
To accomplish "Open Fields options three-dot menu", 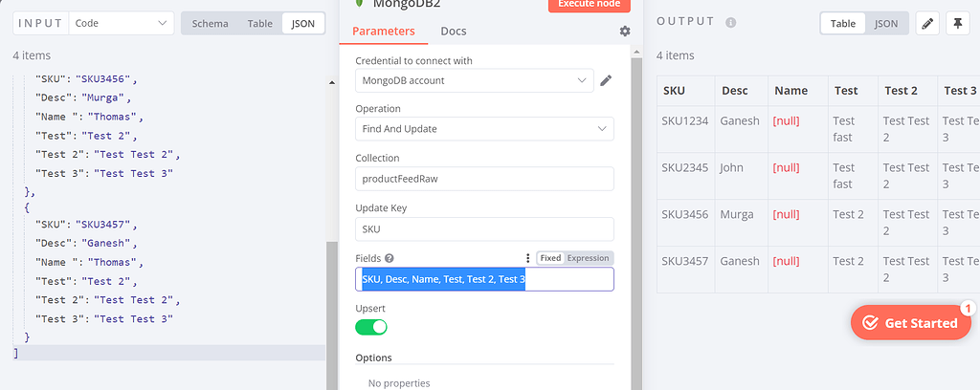I will [x=527, y=258].
